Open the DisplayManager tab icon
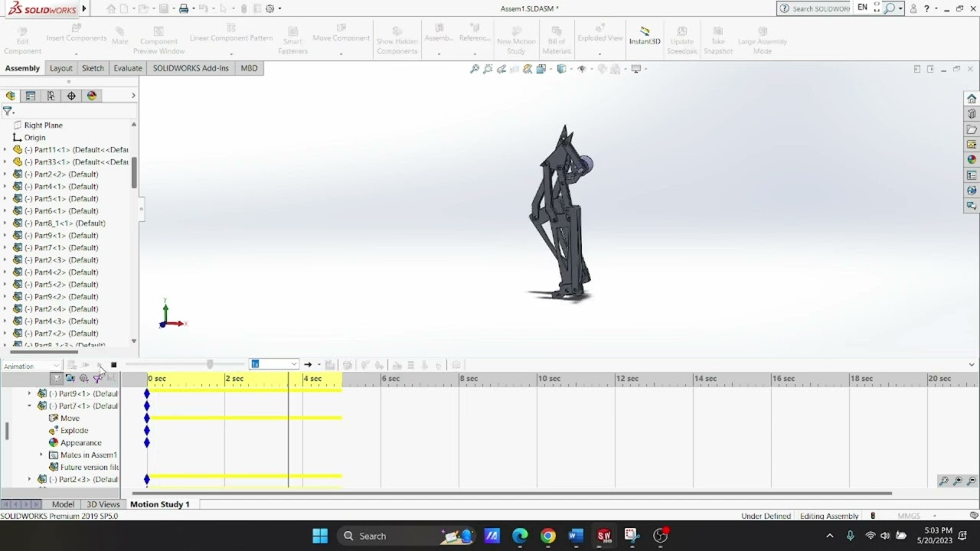Viewport: 980px width, 551px height. 92,96
